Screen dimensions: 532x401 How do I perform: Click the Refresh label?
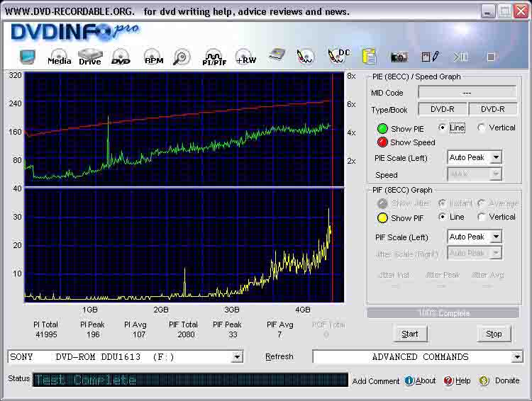[x=279, y=357]
